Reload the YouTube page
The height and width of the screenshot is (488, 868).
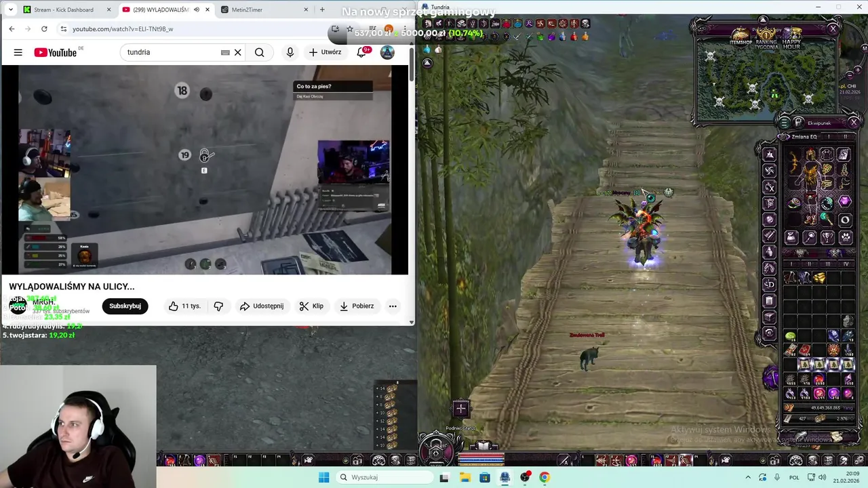click(x=44, y=29)
